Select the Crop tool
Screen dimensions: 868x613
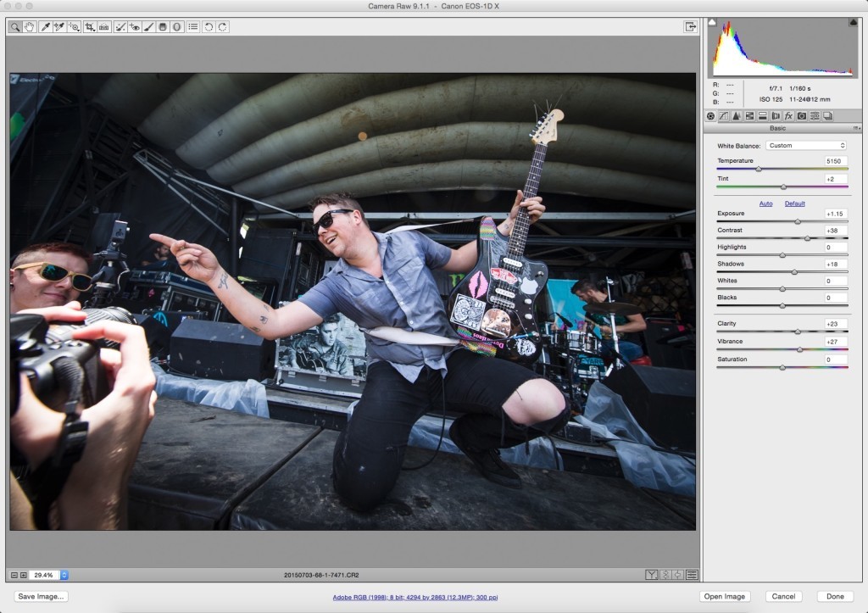pyautogui.click(x=88, y=26)
